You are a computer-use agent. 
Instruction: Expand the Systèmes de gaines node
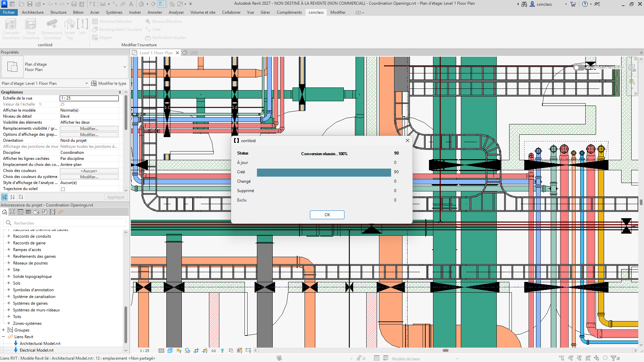[9, 303]
